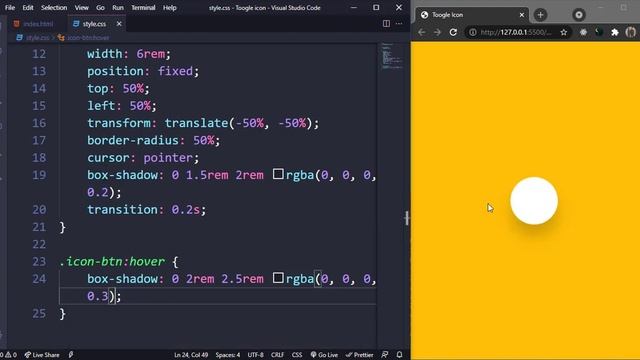Bookmark this page with star icon
Screen dimensions: 640x360
pos(564,32)
